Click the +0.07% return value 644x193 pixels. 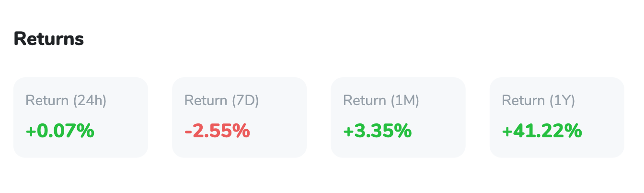60,131
